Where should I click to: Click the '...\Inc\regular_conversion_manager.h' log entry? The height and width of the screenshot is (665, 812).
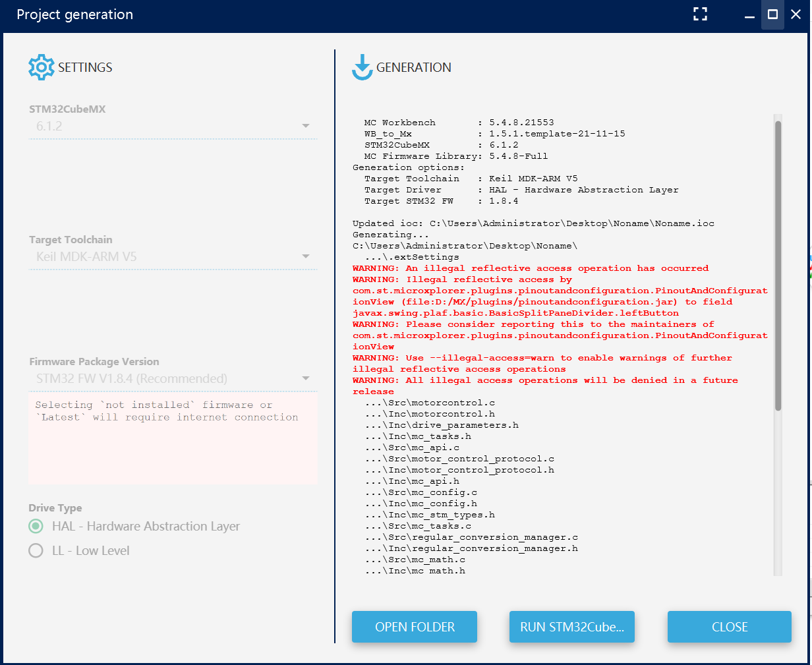coord(471,548)
